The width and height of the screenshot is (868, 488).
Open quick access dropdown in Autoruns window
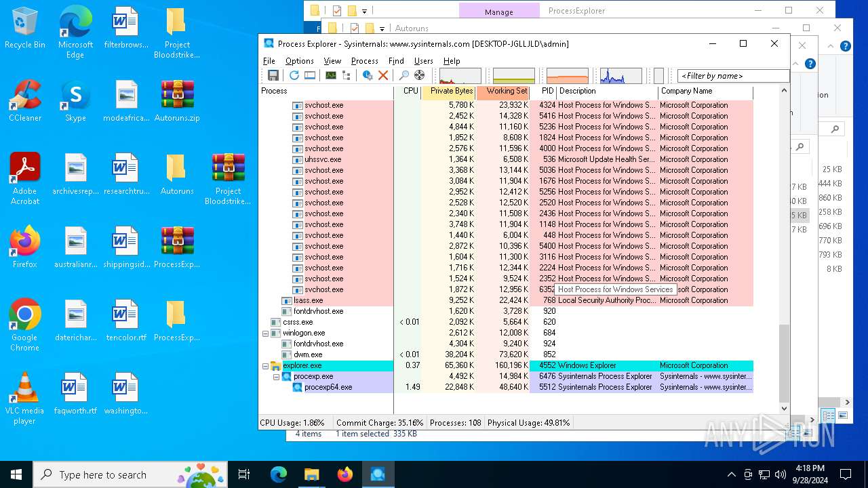[x=382, y=28]
